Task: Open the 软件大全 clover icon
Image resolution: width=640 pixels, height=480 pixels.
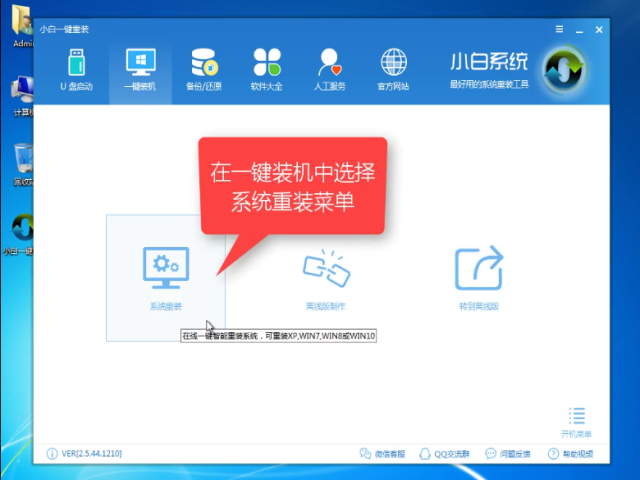Action: pos(267,69)
